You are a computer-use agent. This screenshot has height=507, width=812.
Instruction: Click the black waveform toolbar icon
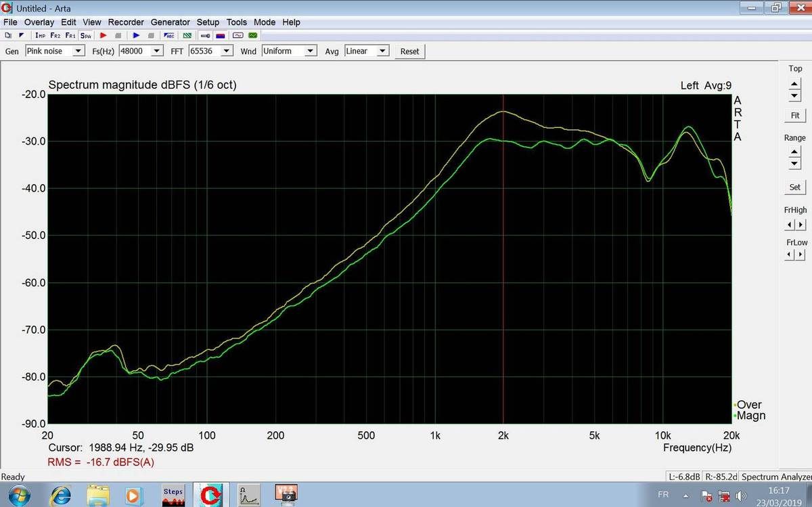pos(238,35)
